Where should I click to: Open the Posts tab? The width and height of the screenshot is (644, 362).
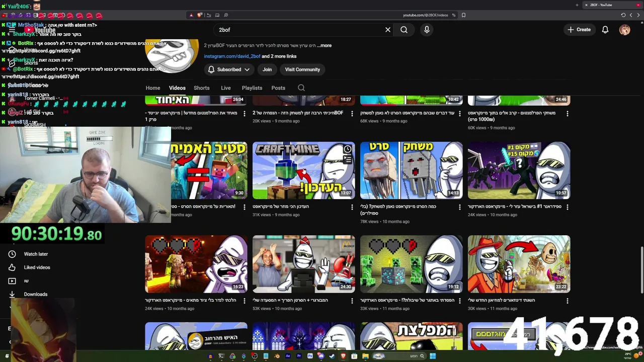click(x=278, y=88)
